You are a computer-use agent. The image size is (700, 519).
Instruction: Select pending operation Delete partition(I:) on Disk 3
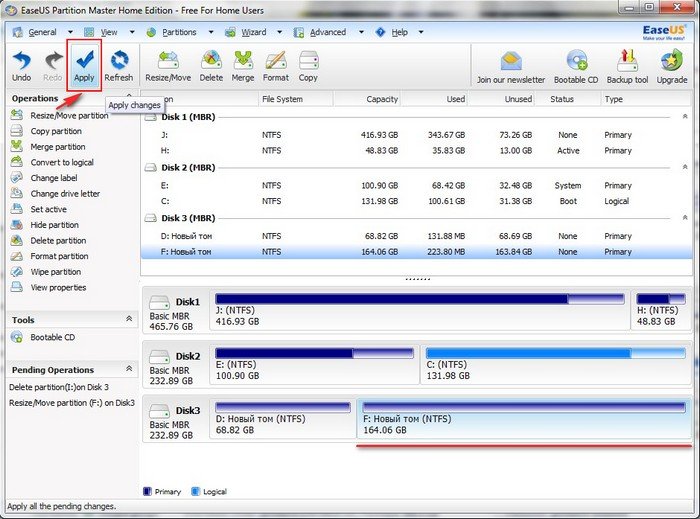(59, 387)
